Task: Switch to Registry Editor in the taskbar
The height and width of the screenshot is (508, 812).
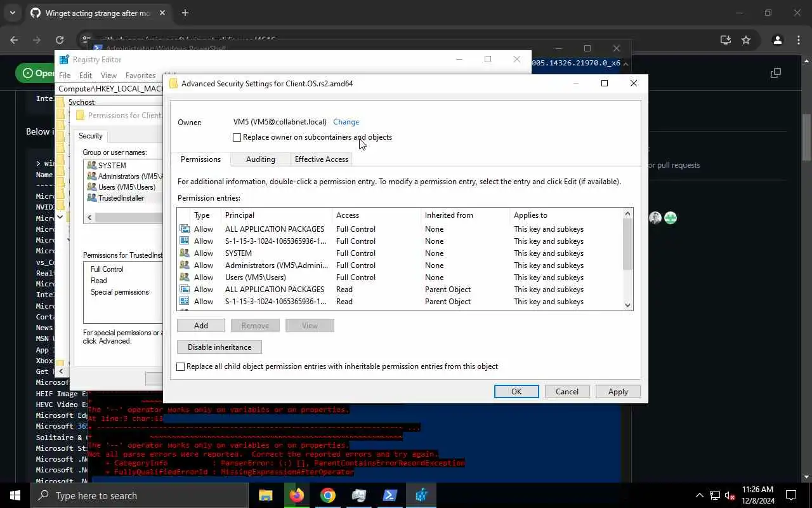Action: tap(421, 495)
